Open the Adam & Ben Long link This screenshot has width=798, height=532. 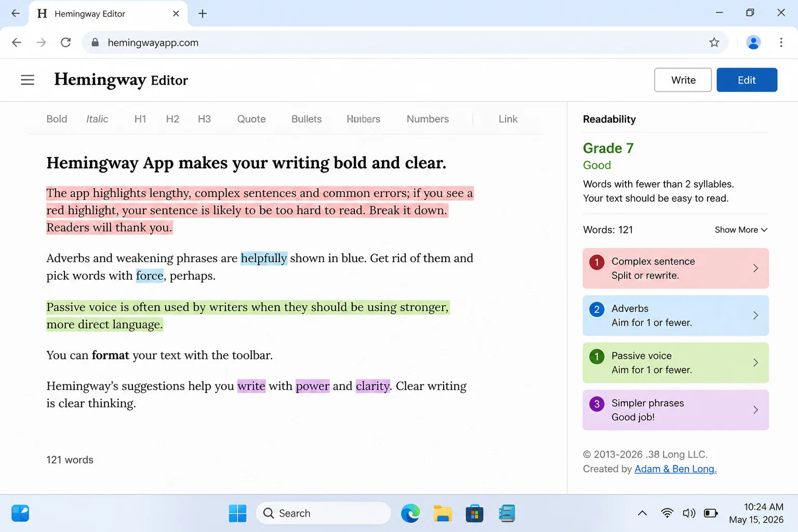[675, 469]
